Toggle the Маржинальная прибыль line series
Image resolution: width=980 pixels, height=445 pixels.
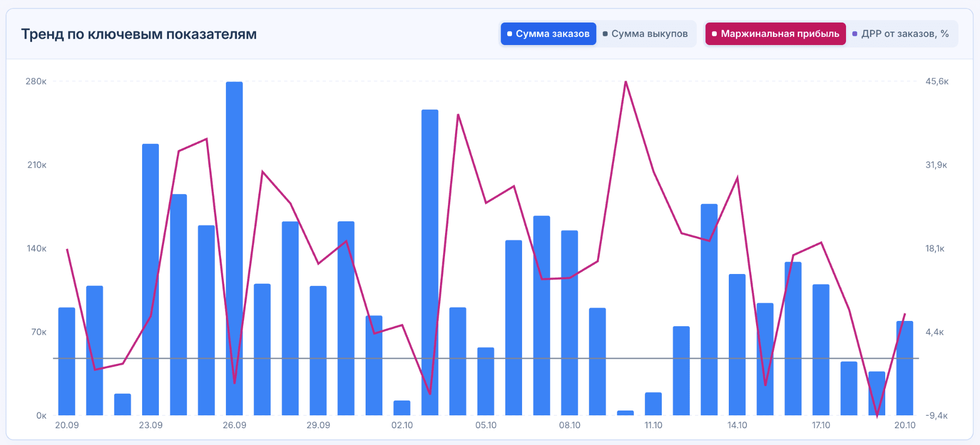pos(776,34)
